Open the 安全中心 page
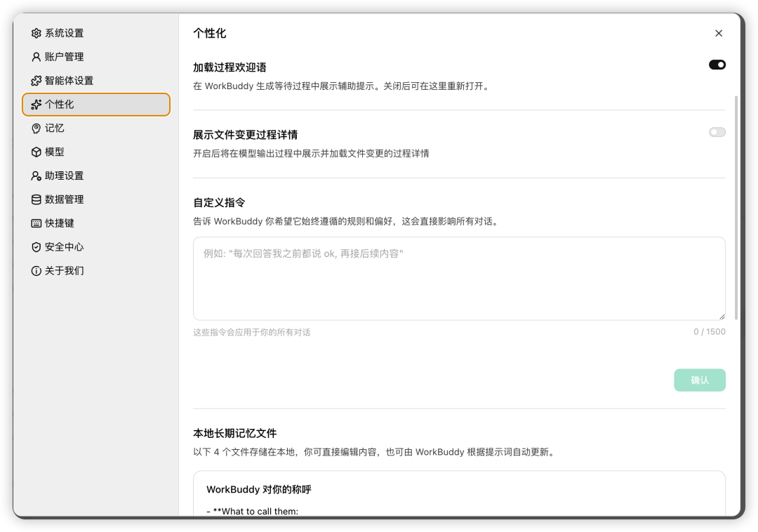This screenshot has height=532, width=758. 96,247
